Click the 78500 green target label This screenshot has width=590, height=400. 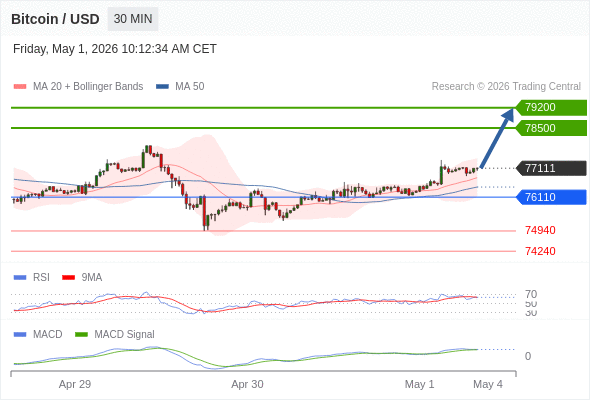551,128
